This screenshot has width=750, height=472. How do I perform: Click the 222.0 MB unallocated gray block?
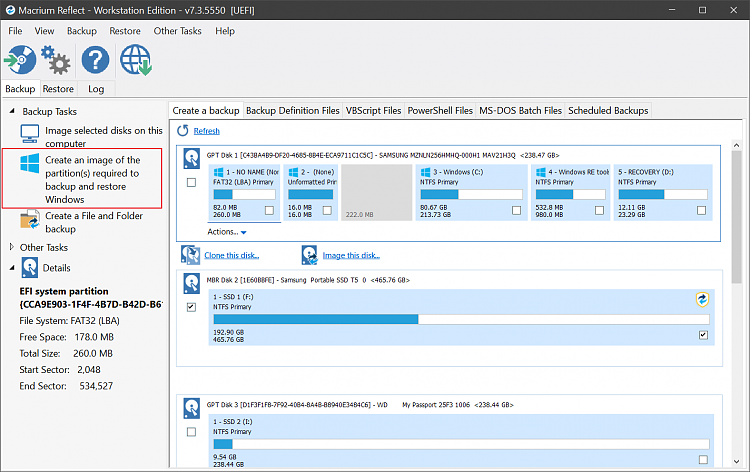pos(377,193)
